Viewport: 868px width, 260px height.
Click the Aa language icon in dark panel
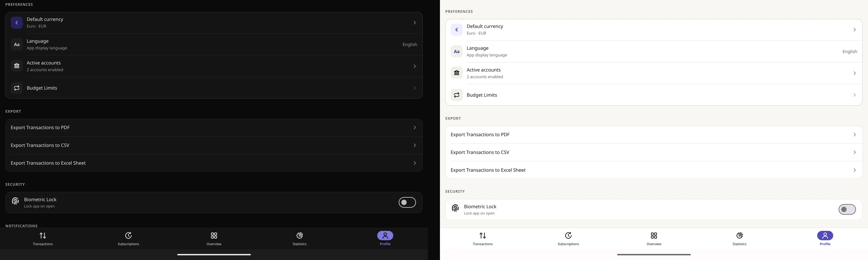[17, 45]
